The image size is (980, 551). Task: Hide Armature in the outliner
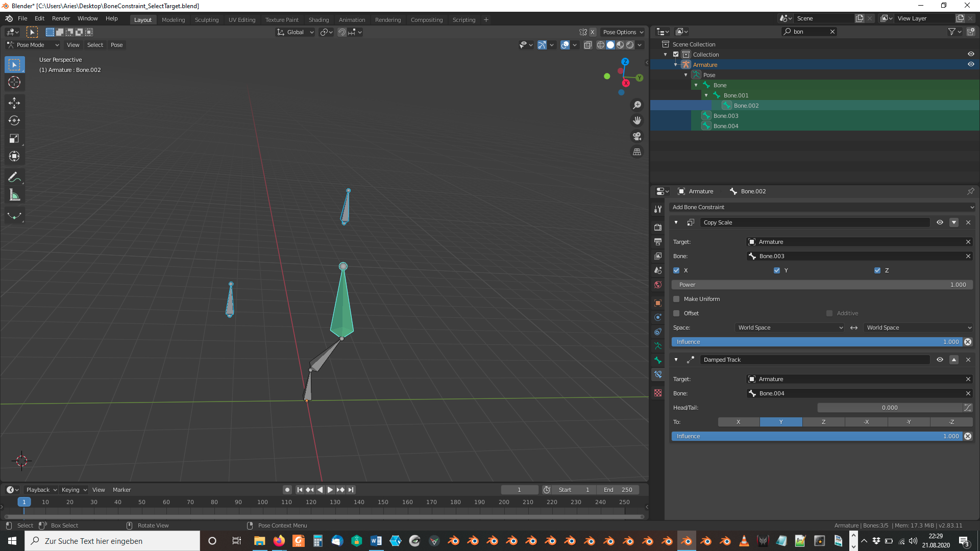pos(971,64)
